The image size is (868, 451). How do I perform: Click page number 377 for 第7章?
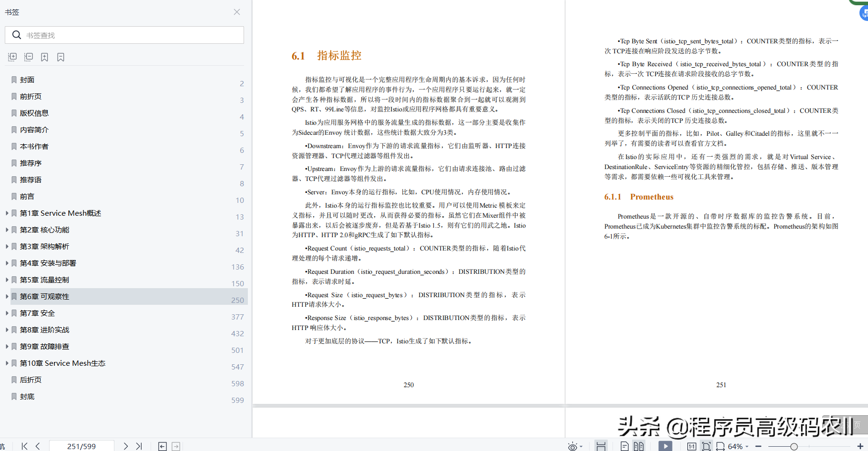click(x=237, y=317)
